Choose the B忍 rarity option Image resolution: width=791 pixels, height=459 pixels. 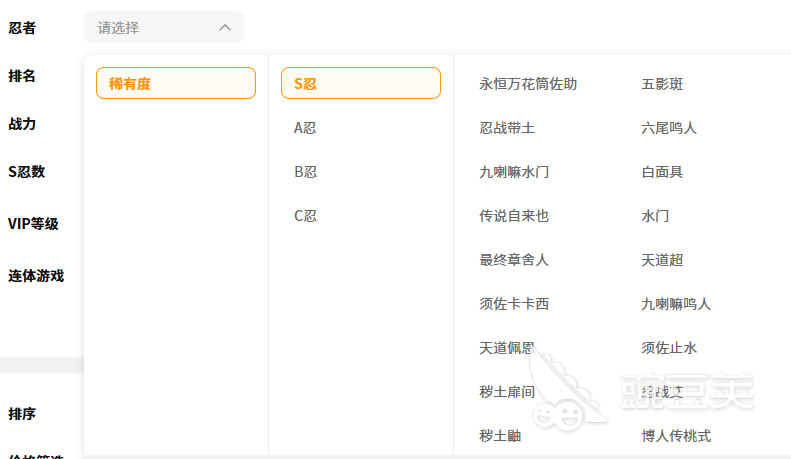(x=305, y=172)
